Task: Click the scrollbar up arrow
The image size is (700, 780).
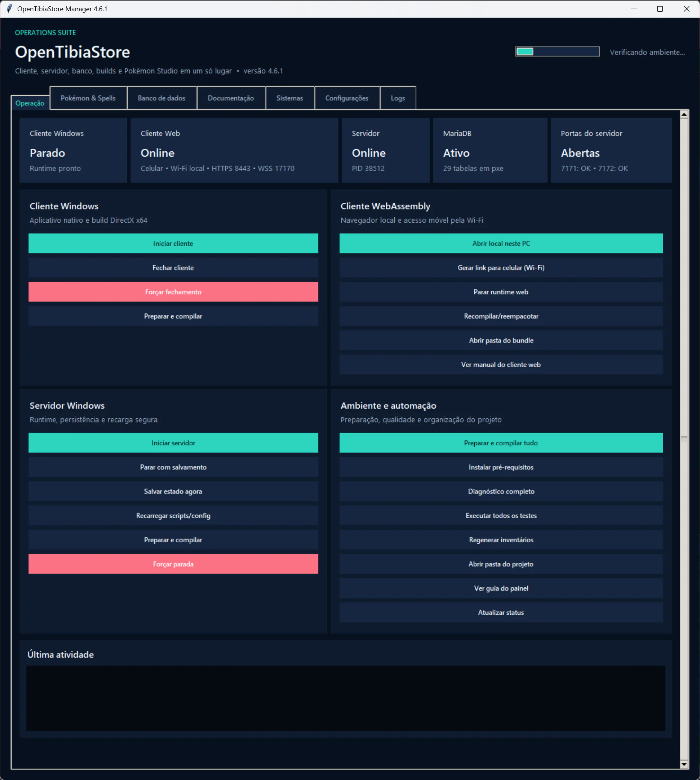Action: 684,114
